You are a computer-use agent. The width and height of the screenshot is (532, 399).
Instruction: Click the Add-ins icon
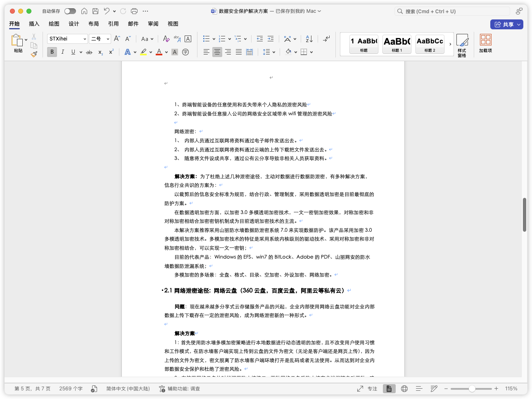485,43
